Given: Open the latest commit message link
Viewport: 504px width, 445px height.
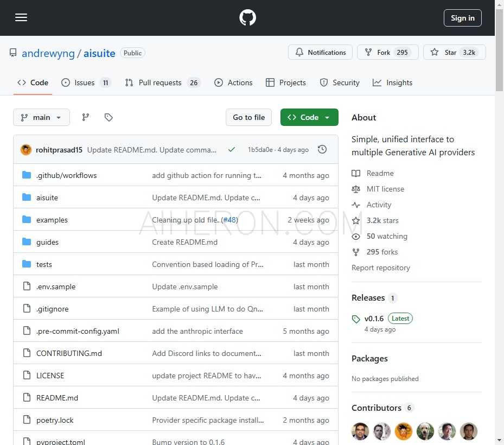Looking at the screenshot, I should pos(152,150).
